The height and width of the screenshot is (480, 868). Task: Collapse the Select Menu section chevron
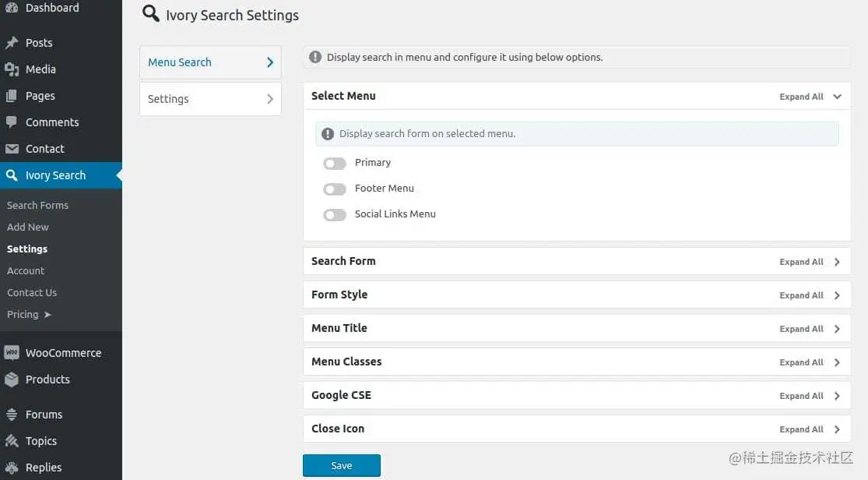click(x=837, y=97)
